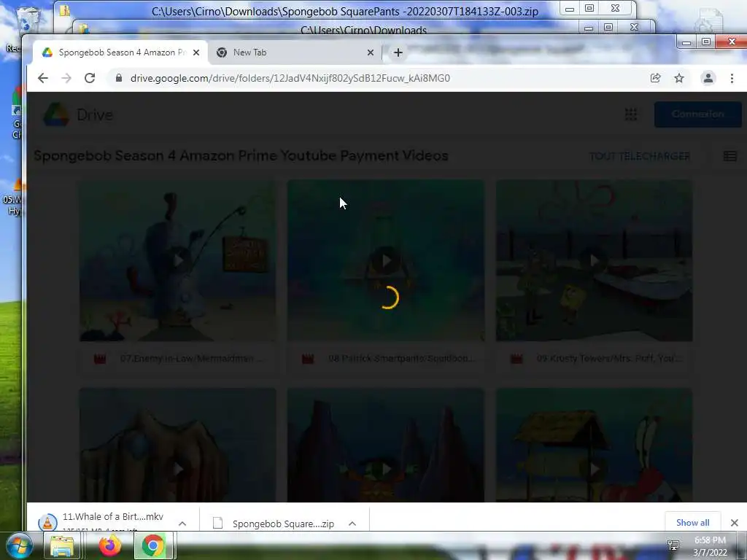Reload the Google Drive page
Screen dimensions: 747x560
pyautogui.click(x=90, y=78)
